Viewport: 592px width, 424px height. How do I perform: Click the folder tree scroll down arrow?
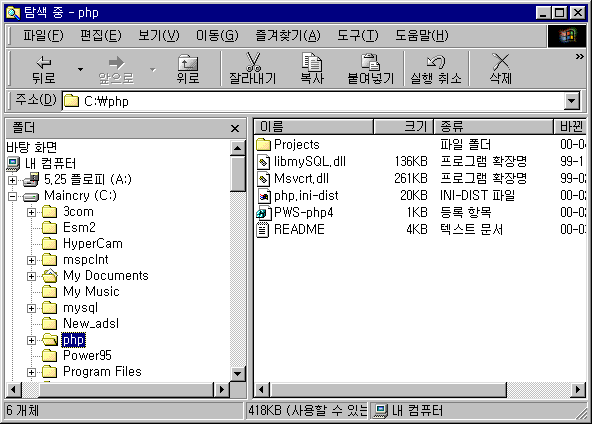[x=237, y=374]
